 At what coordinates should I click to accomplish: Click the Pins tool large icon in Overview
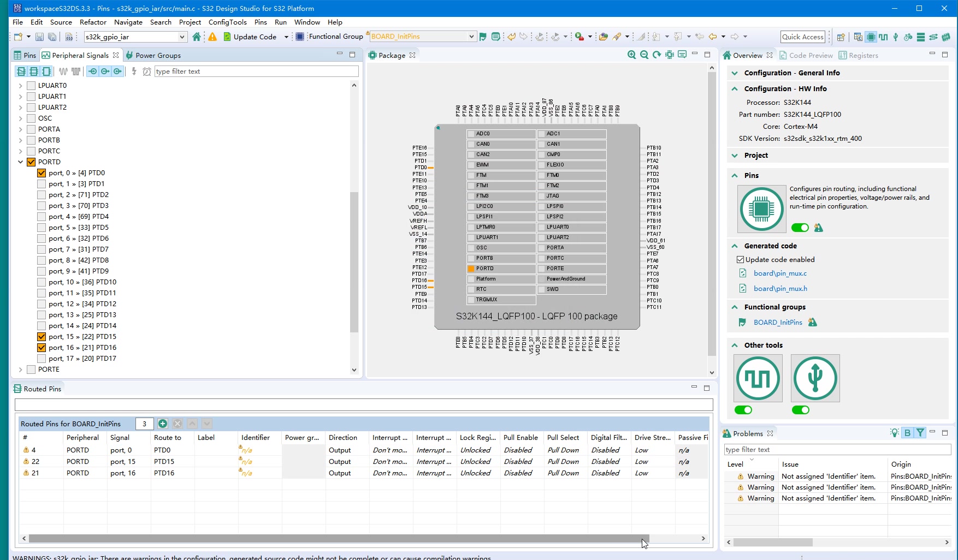761,209
